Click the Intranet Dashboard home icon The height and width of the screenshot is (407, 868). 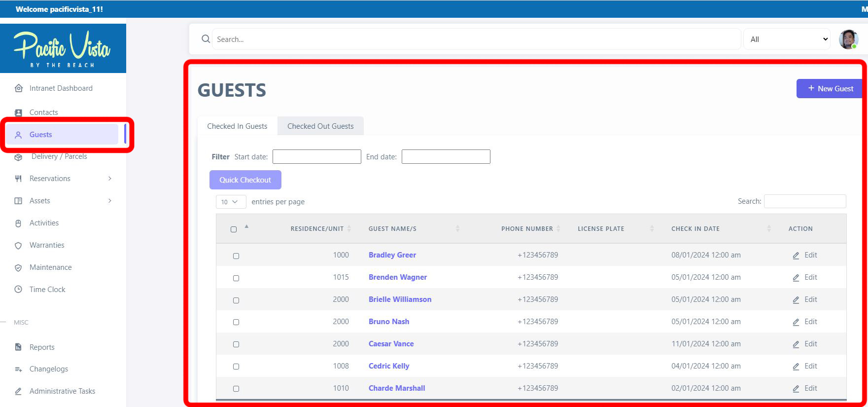click(x=18, y=88)
